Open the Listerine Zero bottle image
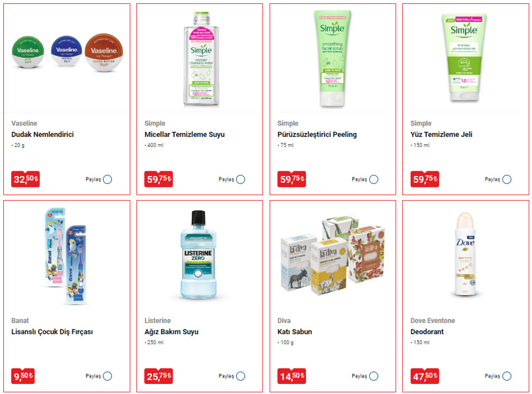Screen dimensions: 532x394 [x=198, y=255]
